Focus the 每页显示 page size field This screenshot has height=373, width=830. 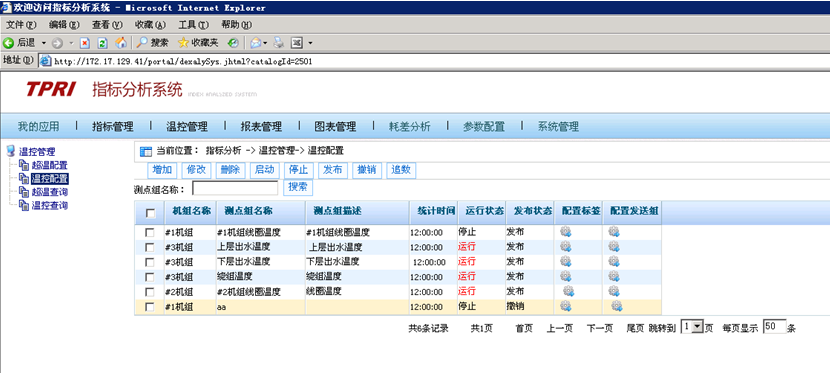click(774, 327)
